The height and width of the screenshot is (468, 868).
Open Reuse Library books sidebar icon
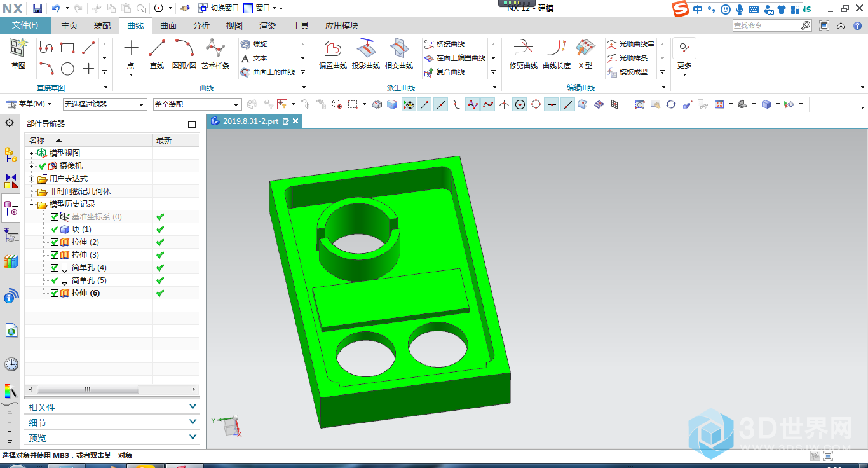pos(11,261)
